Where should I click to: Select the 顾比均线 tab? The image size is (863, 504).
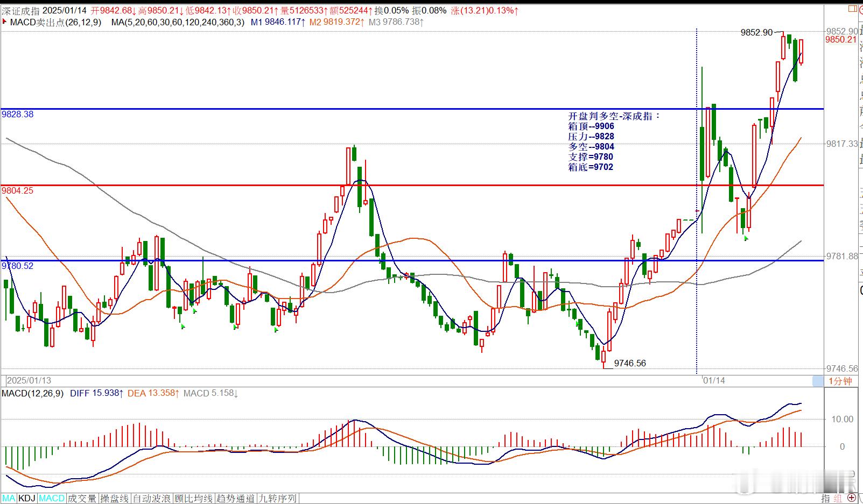pos(193,499)
